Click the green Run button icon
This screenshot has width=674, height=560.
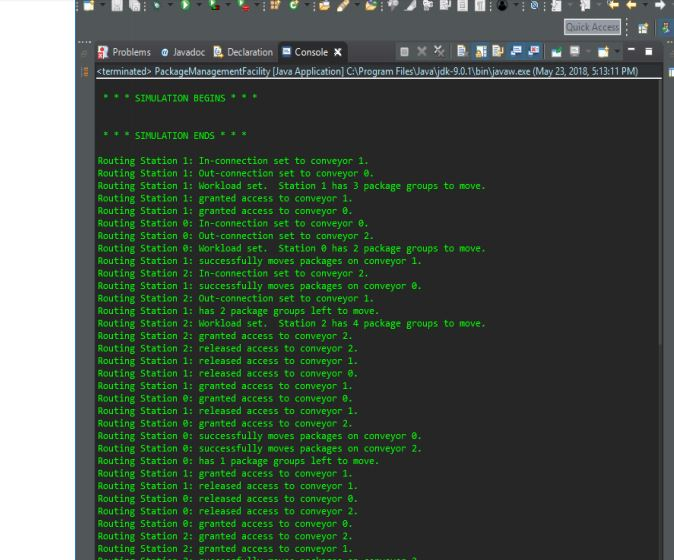(x=185, y=5)
